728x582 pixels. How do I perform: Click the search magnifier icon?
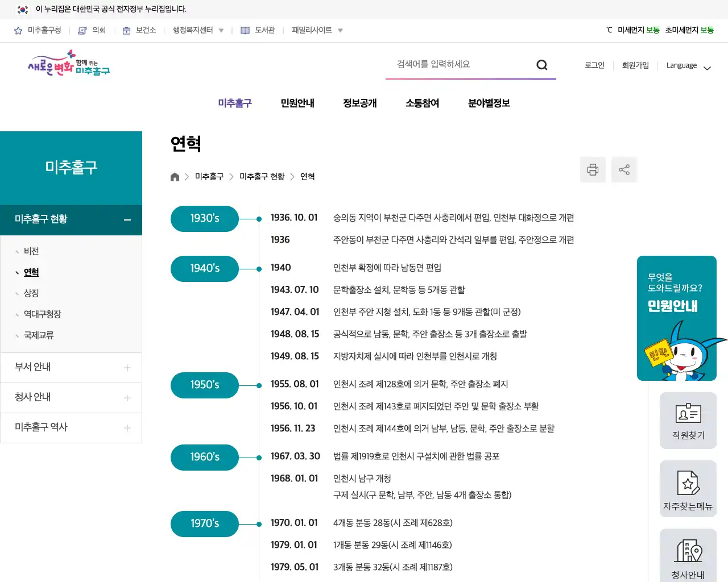point(541,65)
